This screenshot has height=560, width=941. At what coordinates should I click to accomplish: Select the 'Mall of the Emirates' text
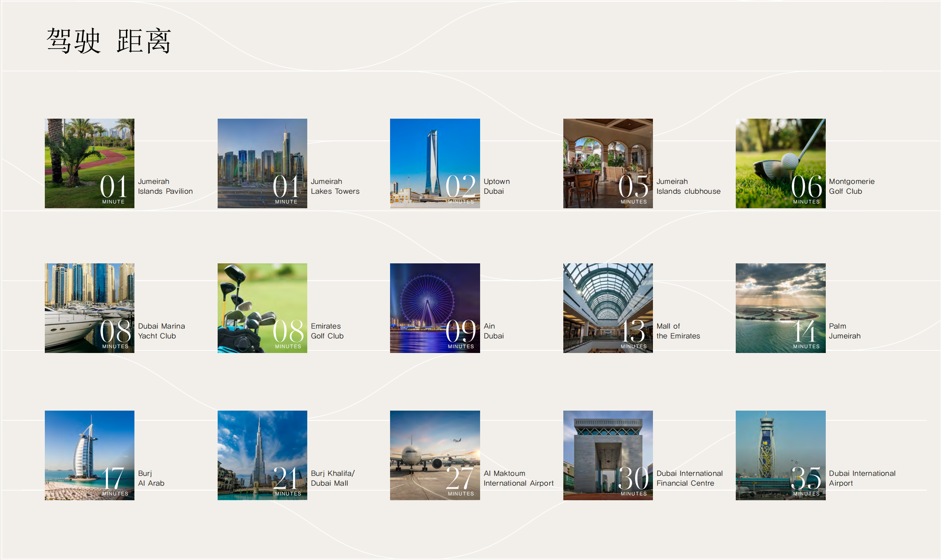(x=678, y=331)
